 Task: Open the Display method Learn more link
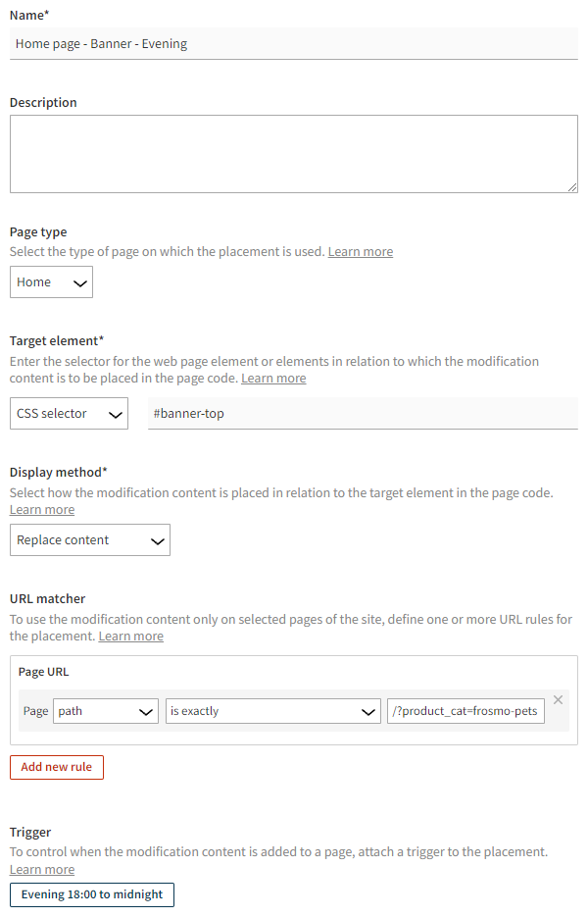(41, 509)
